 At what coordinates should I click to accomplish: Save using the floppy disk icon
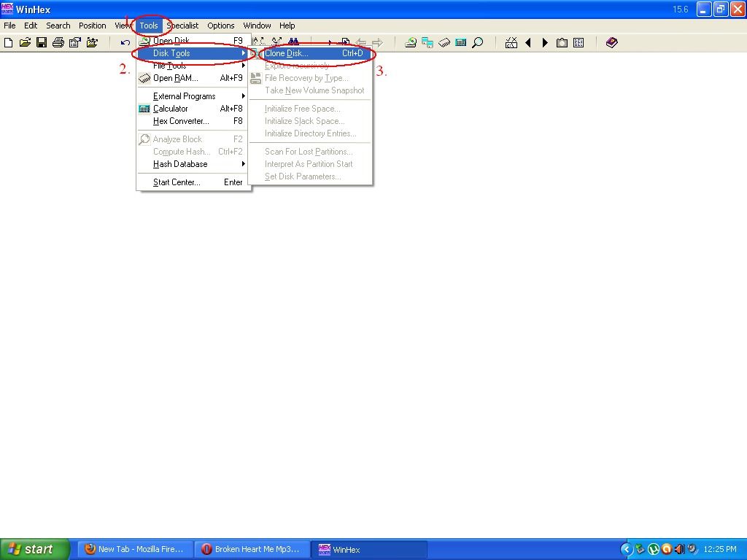click(42, 43)
